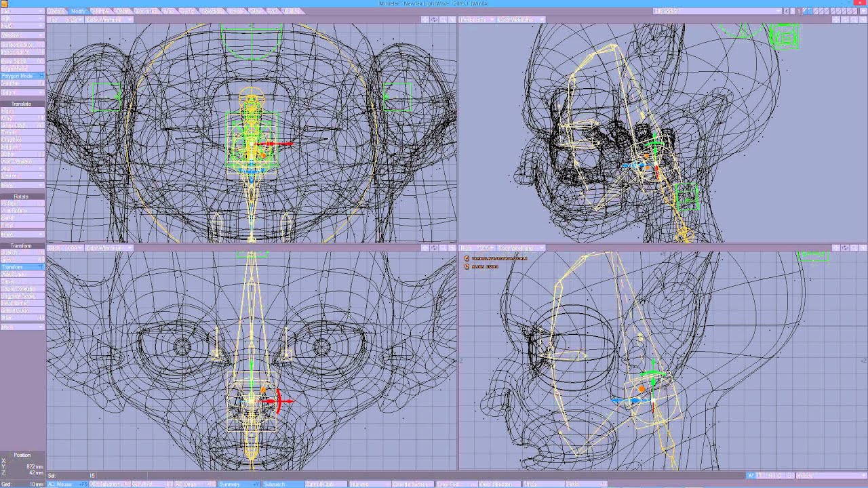Click top-left viewport rotate icon
Viewport: 868px width, 488px height.
(434, 20)
